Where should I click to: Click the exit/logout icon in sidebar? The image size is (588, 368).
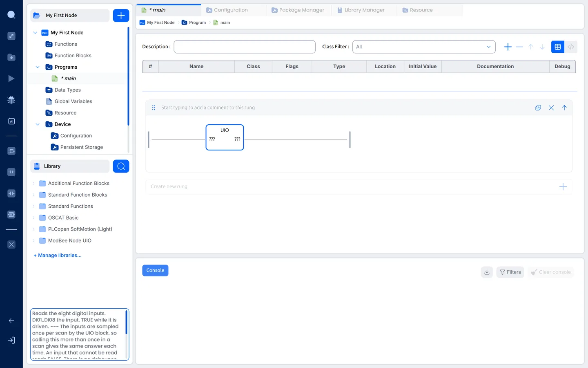click(x=11, y=340)
